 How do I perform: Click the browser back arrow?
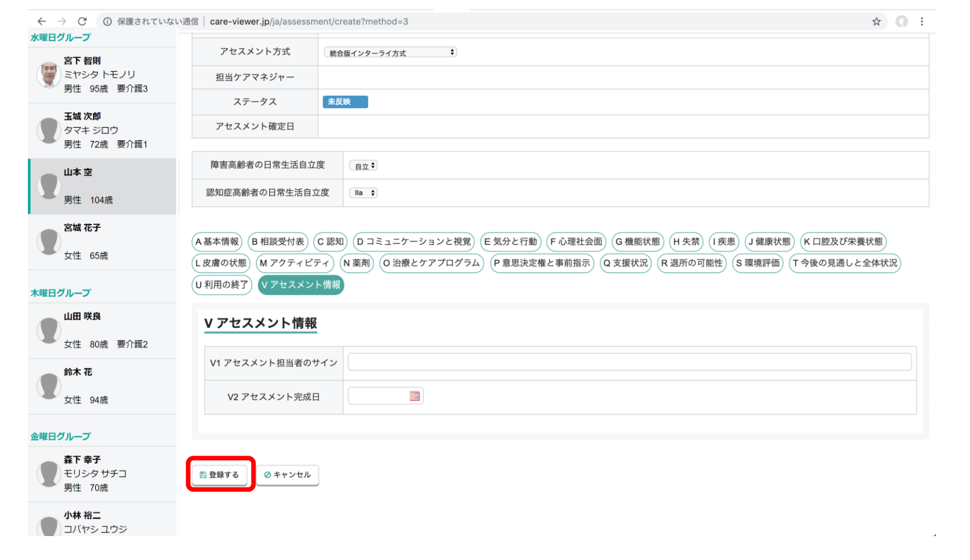tap(42, 22)
